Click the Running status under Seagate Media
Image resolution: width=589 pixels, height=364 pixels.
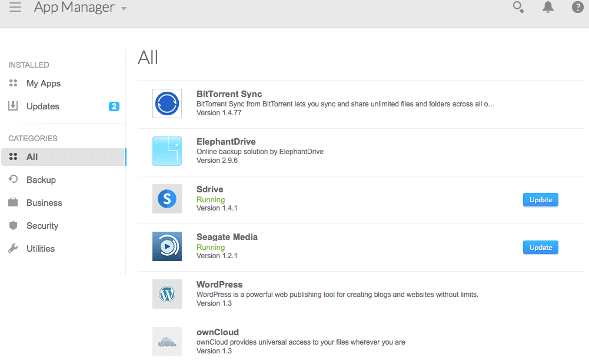point(211,248)
